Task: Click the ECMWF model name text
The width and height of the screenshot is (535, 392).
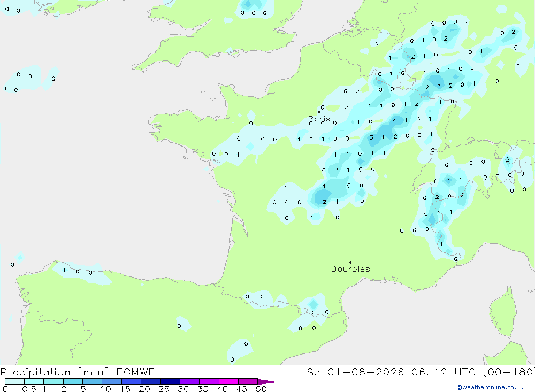Action: [135, 372]
